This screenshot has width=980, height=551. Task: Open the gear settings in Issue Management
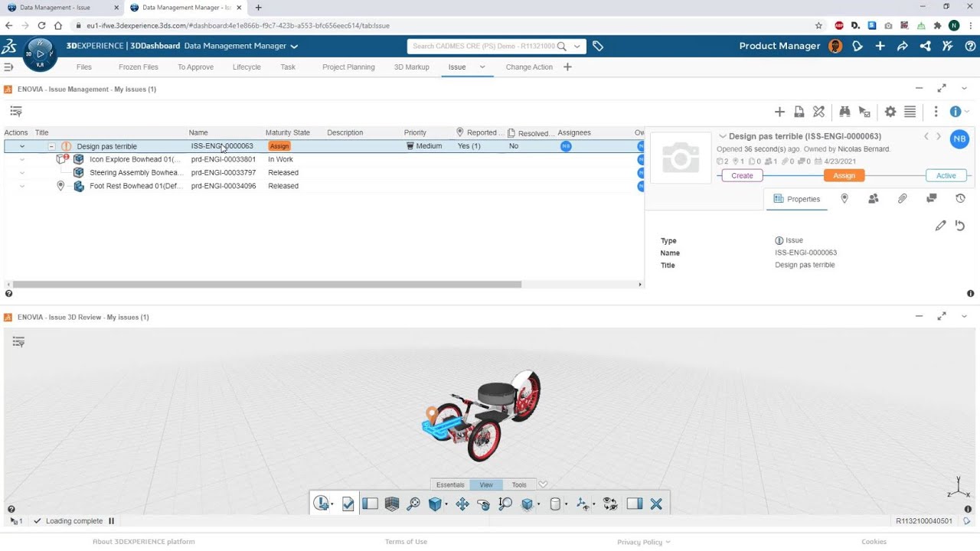[x=890, y=112]
